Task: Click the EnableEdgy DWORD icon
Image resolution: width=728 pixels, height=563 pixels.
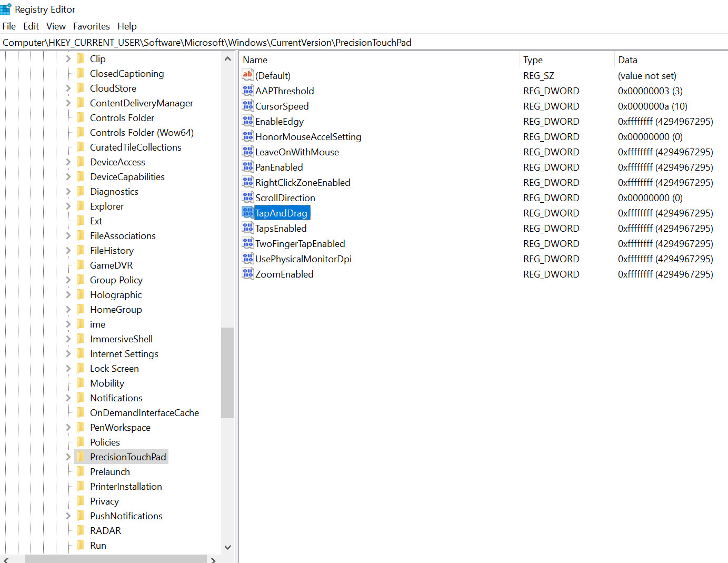Action: click(x=248, y=121)
